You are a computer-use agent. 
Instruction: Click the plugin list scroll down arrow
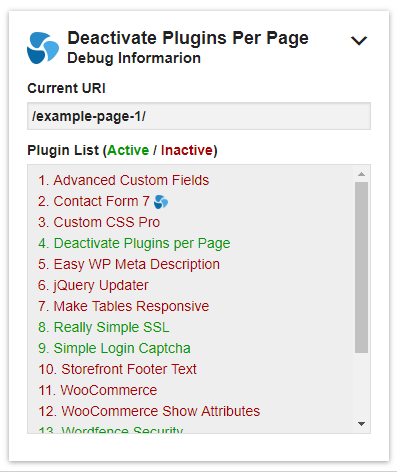pyautogui.click(x=361, y=424)
